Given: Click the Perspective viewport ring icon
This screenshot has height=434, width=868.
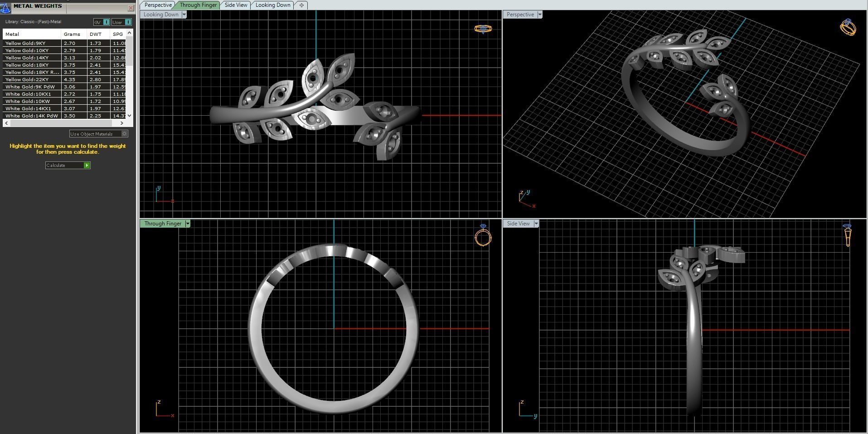Looking at the screenshot, I should tap(848, 27).
